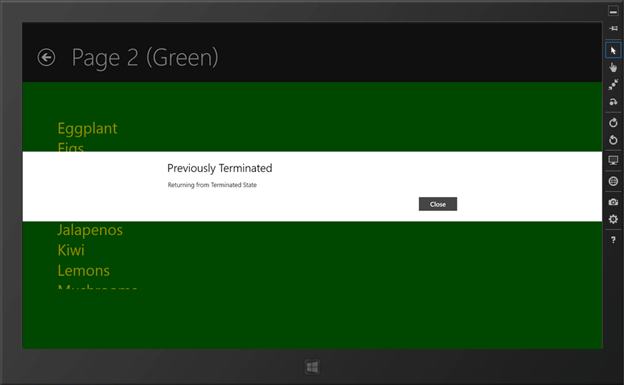Go back using the circled arrow button
The width and height of the screenshot is (624, 385).
46,57
